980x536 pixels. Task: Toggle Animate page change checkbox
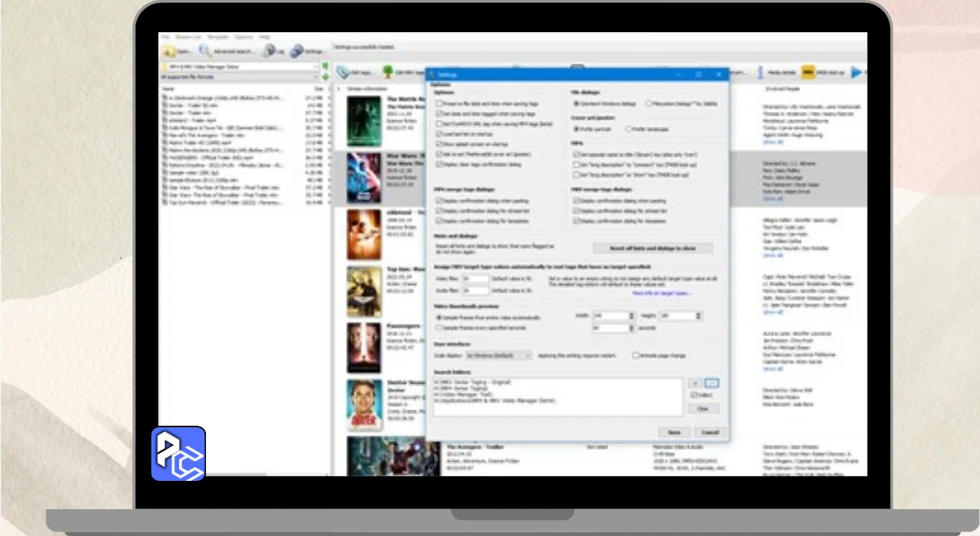coord(635,355)
